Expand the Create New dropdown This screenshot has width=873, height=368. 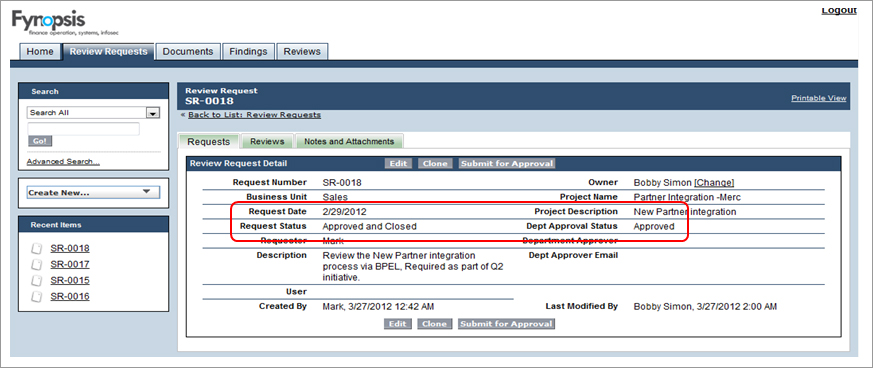[93, 193]
